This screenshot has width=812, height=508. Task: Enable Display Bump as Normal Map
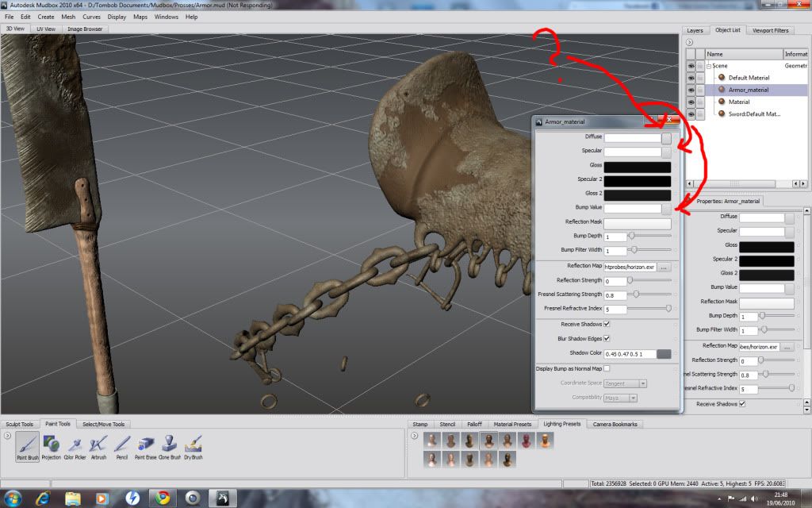[607, 368]
